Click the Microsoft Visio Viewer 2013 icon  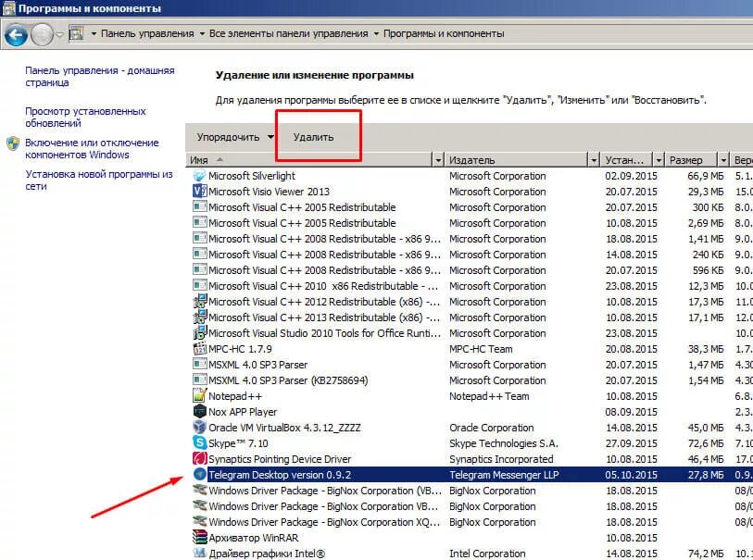click(199, 192)
